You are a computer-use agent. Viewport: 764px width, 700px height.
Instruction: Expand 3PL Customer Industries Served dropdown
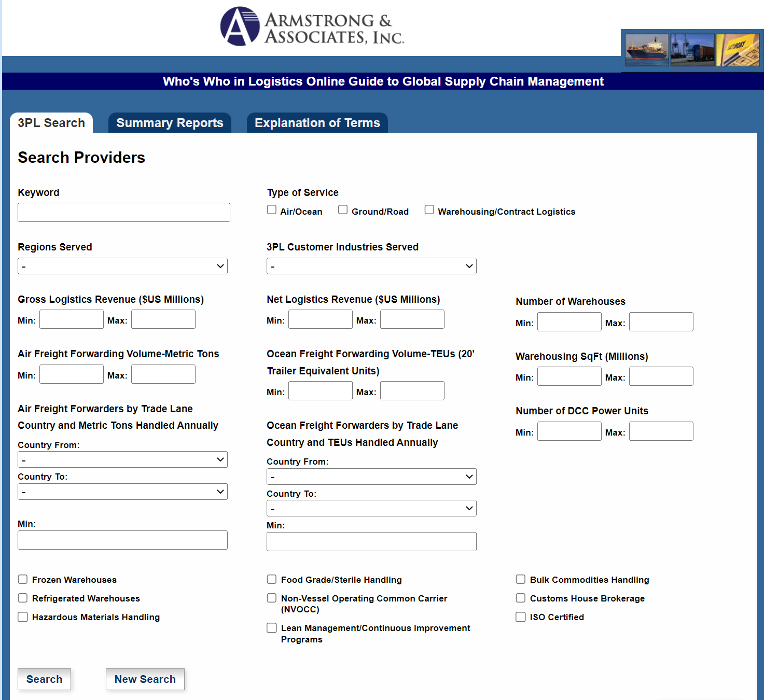click(371, 266)
